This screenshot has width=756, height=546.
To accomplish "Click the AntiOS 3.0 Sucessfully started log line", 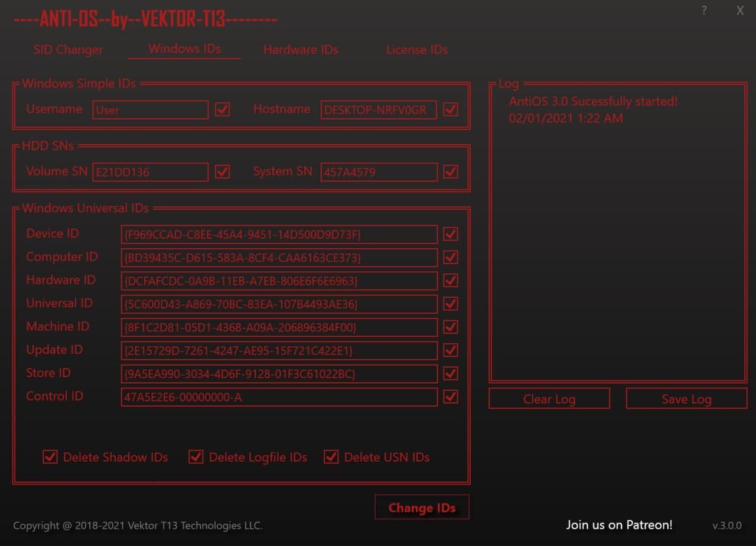I will click(x=593, y=102).
